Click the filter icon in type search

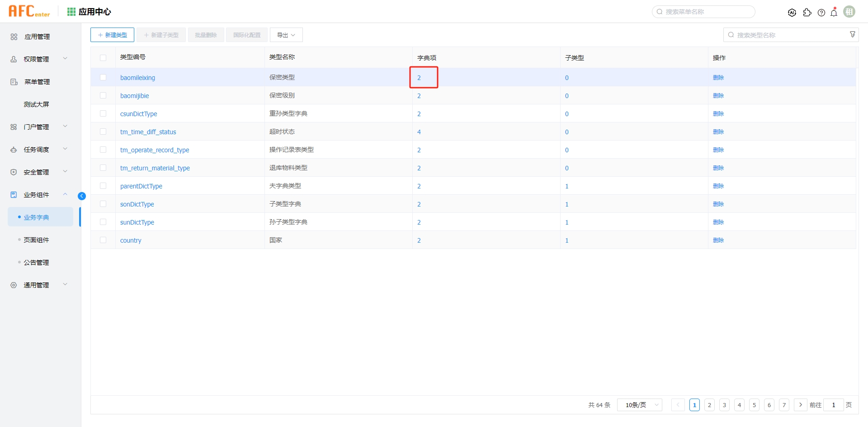click(x=852, y=35)
